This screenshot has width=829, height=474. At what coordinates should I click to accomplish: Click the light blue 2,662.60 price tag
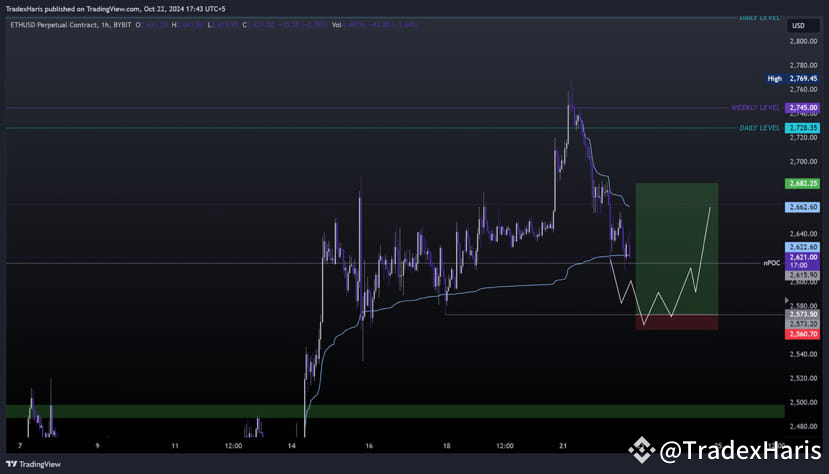(x=802, y=207)
